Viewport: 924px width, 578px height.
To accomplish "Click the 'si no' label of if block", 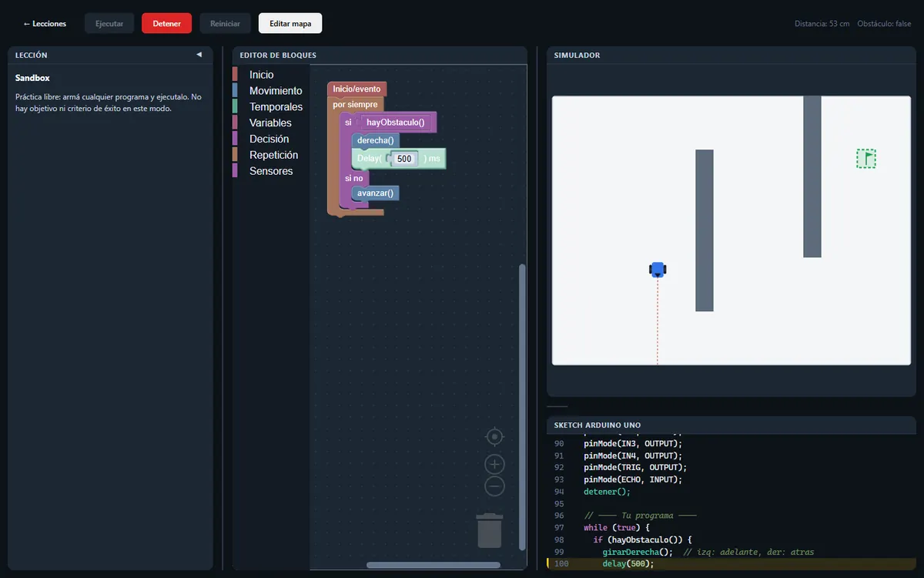I will tap(353, 178).
